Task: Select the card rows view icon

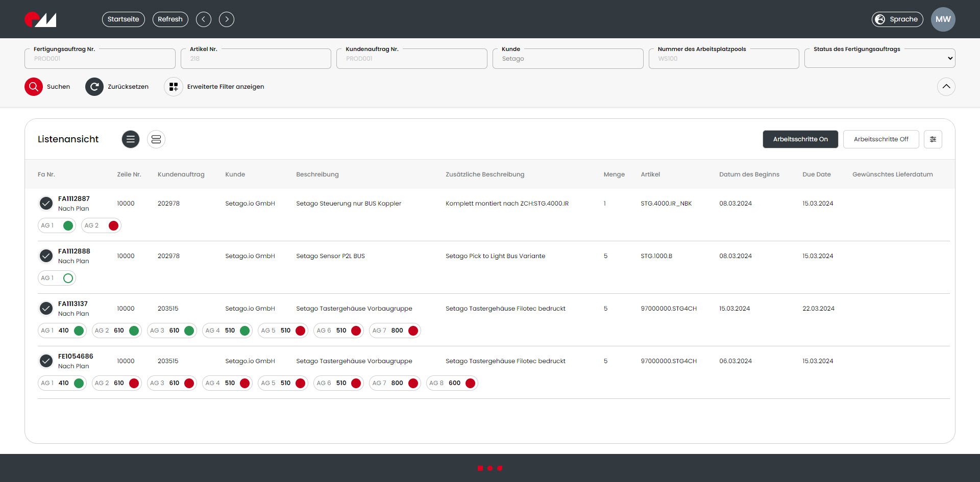Action: pyautogui.click(x=156, y=139)
